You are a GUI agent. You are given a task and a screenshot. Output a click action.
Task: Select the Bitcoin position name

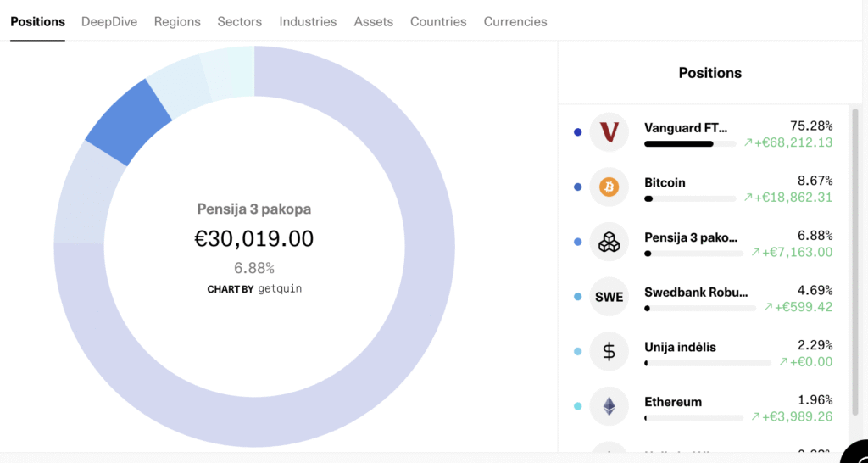[665, 183]
